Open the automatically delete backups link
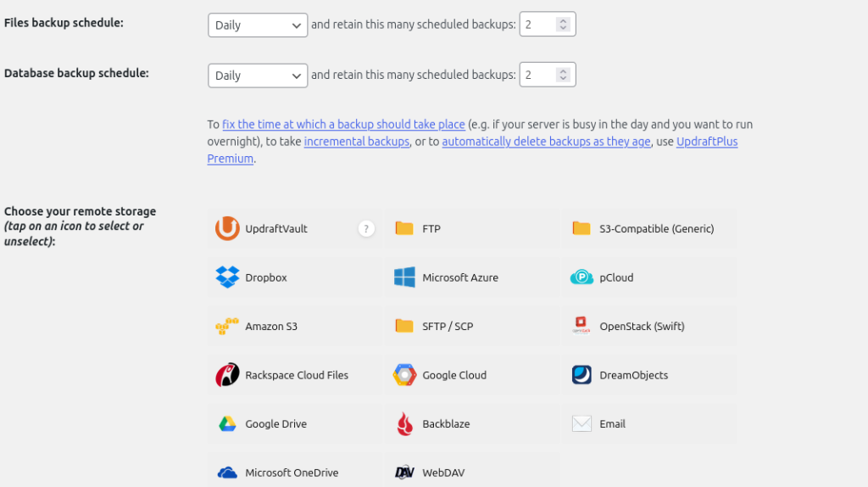 [x=546, y=142]
